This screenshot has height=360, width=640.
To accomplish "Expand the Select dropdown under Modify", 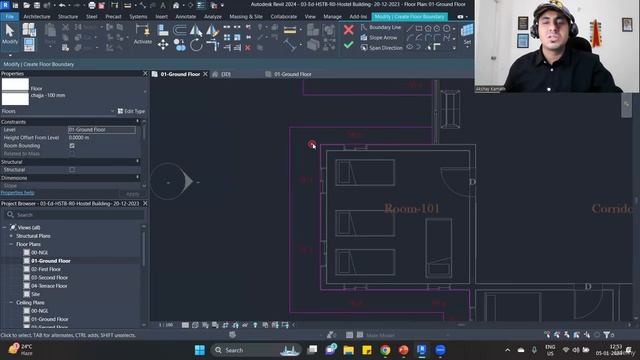I will tap(10, 55).
